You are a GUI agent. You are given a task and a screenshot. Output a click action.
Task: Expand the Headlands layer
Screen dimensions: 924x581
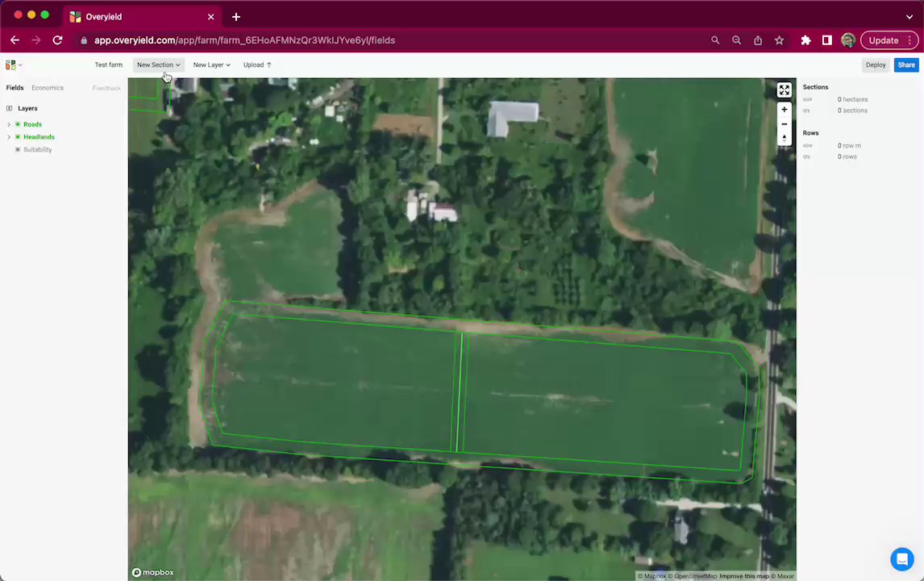tap(9, 137)
